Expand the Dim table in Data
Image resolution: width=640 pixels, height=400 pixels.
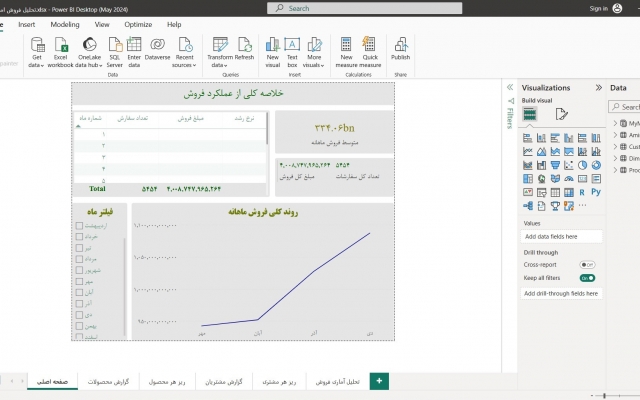[x=615, y=158]
